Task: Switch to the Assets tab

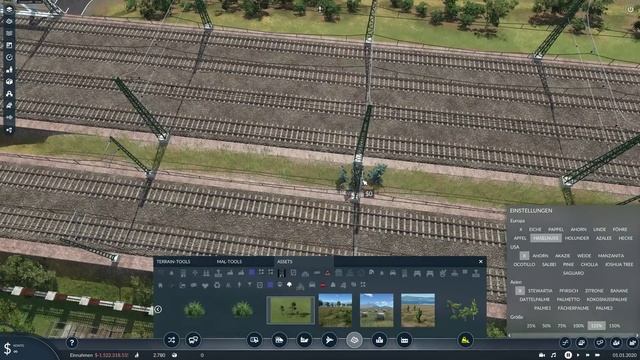Action: pos(285,262)
